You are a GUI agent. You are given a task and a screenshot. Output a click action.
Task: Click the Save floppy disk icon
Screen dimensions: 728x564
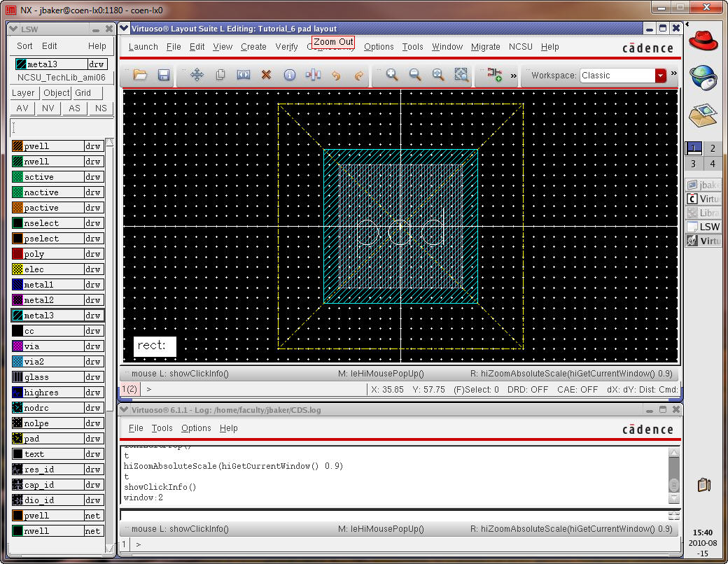coord(164,75)
